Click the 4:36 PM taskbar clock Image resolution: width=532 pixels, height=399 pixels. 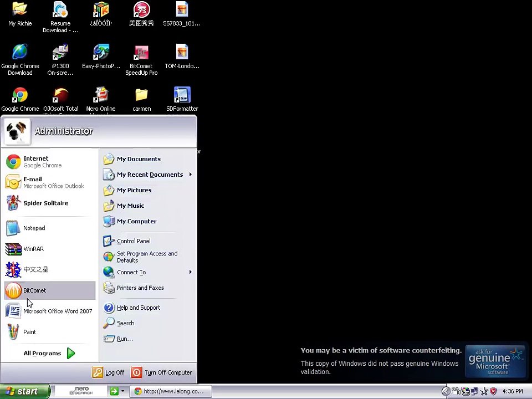tap(513, 392)
